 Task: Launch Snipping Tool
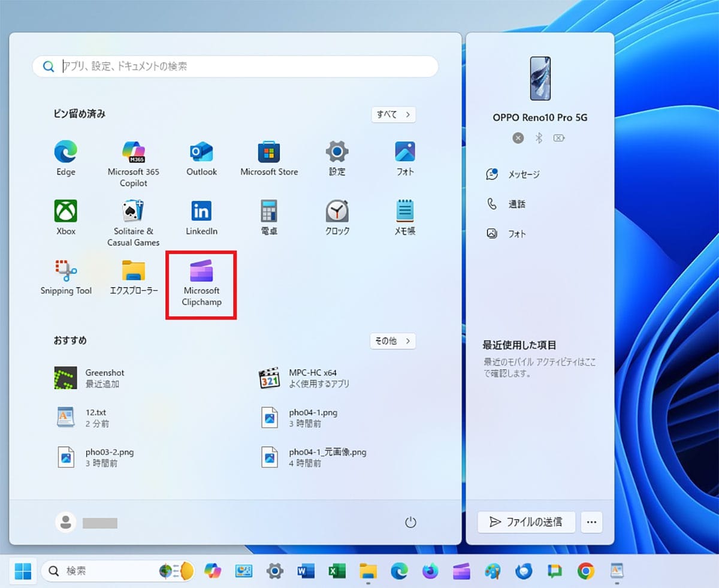tap(66, 278)
